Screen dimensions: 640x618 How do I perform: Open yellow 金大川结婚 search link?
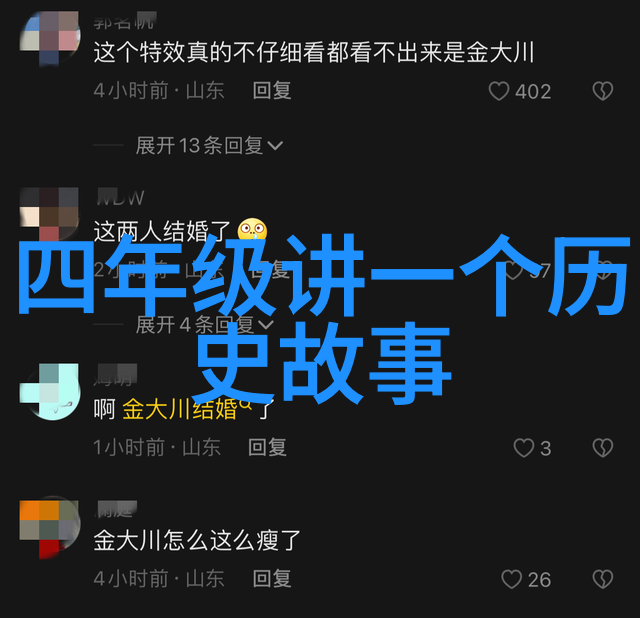(180, 409)
